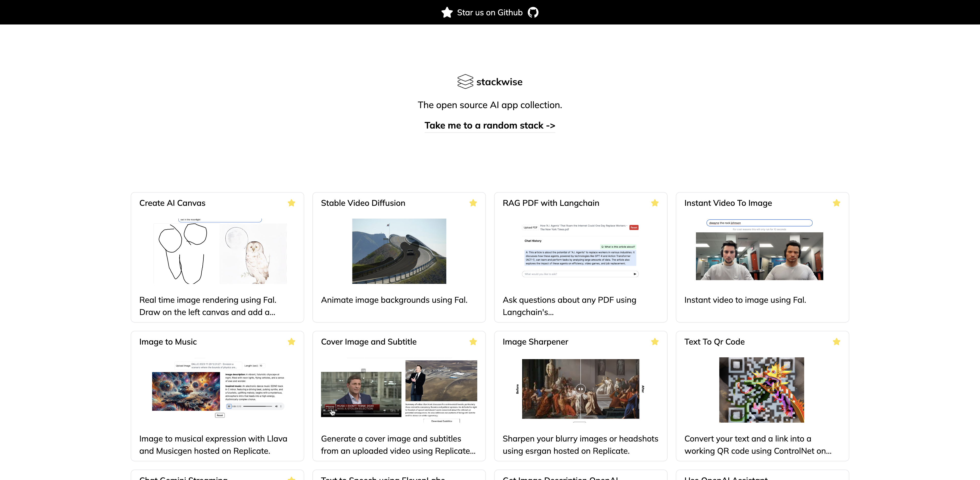Star the Stable Video Diffusion card
The width and height of the screenshot is (980, 480).
pos(473,203)
